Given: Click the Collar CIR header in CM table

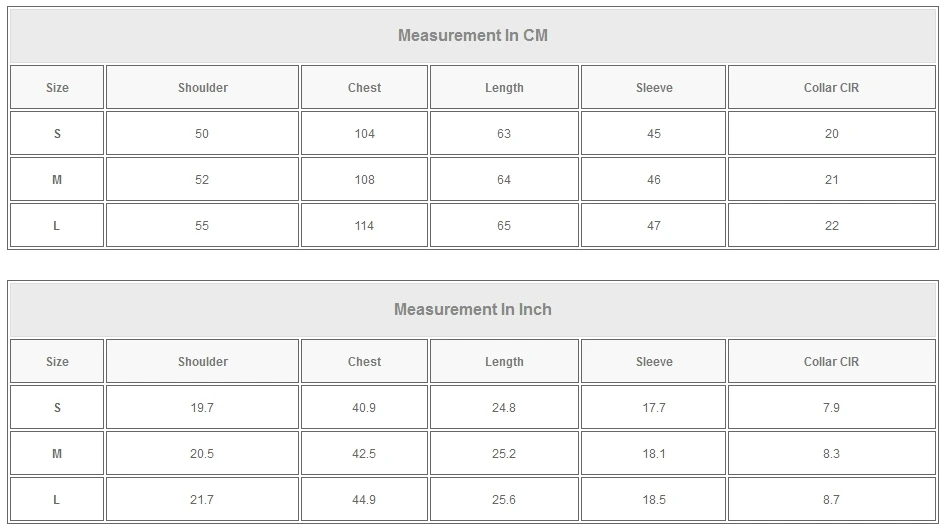Looking at the screenshot, I should [832, 87].
